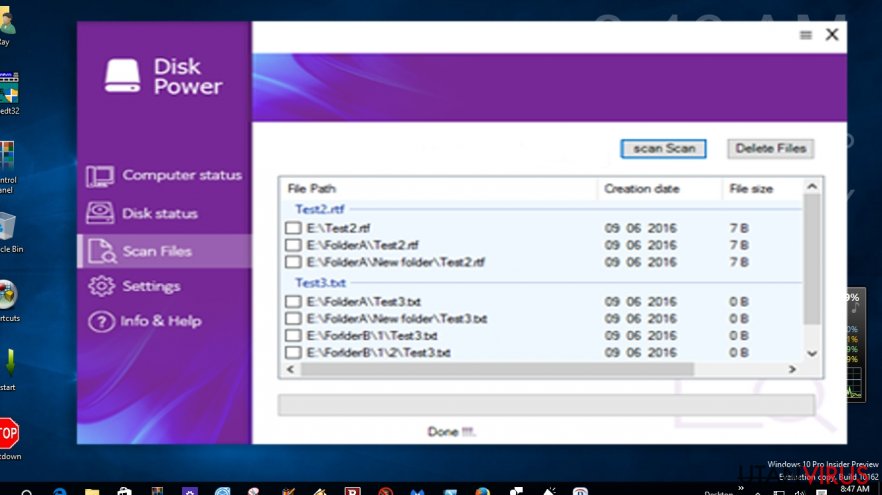
Task: Click the Info & Help question icon
Action: (x=100, y=321)
